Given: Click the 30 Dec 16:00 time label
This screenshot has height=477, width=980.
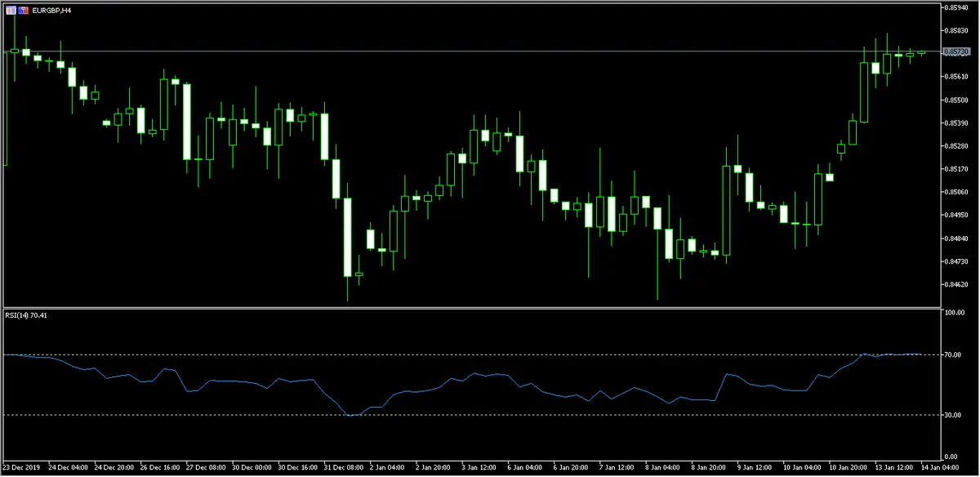Looking at the screenshot, I should click(x=300, y=469).
